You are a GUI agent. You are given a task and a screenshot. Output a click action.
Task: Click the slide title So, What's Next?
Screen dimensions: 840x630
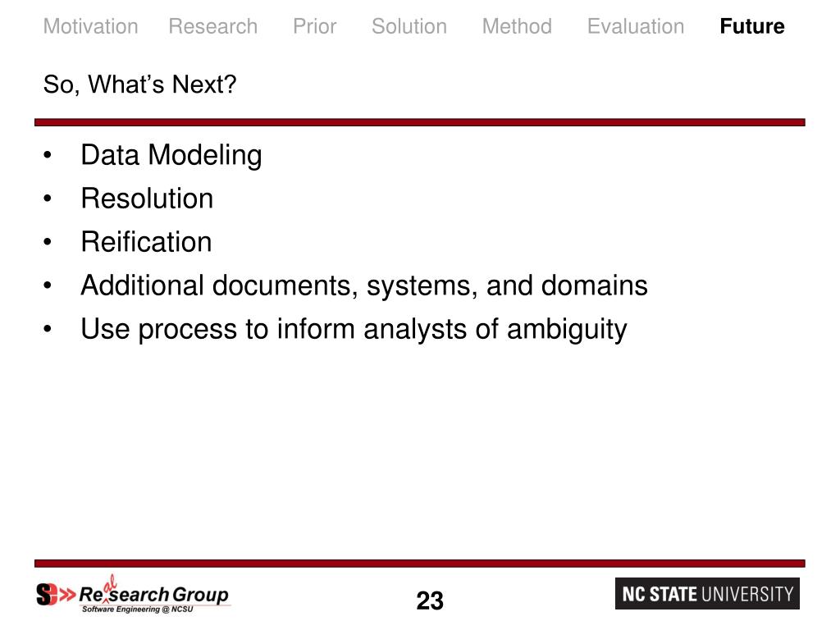click(x=139, y=84)
